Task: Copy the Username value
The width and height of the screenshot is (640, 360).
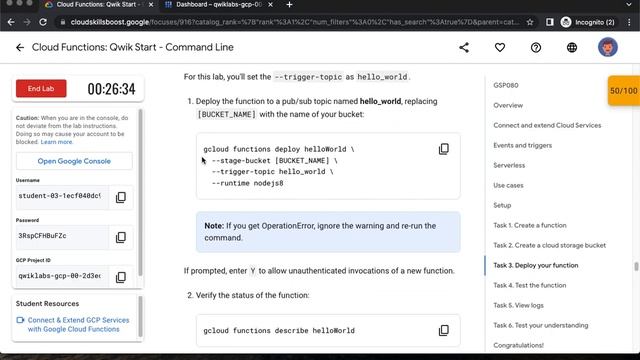Action: tap(121, 197)
